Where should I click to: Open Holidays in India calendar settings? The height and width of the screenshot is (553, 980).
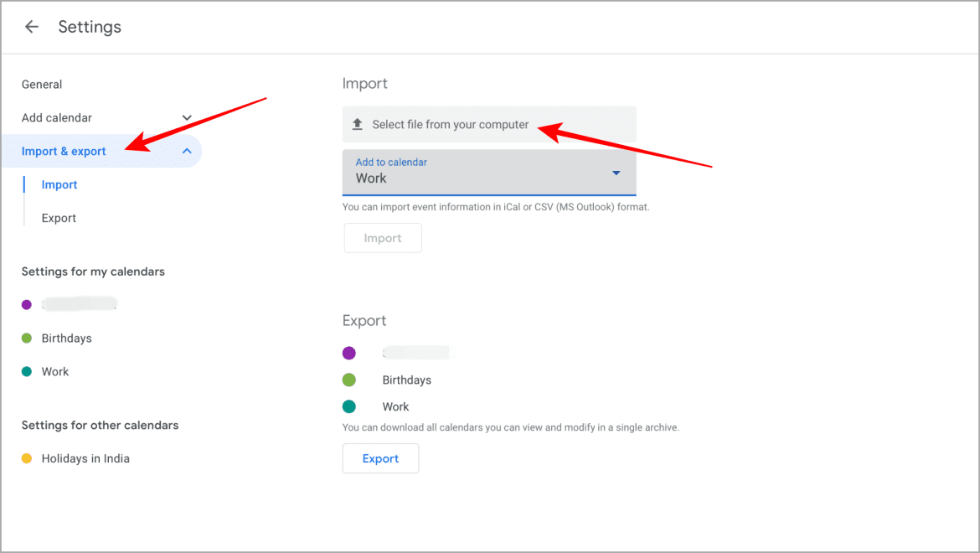point(85,459)
